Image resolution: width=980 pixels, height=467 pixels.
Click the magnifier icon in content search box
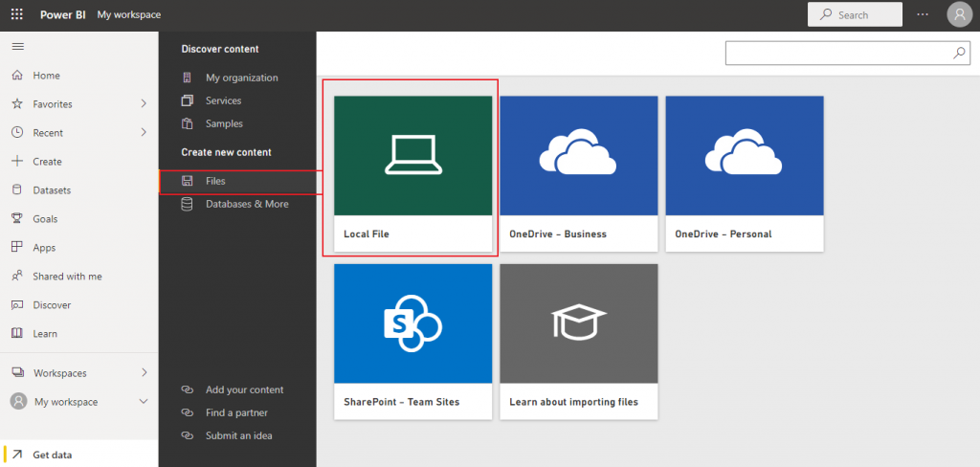959,54
